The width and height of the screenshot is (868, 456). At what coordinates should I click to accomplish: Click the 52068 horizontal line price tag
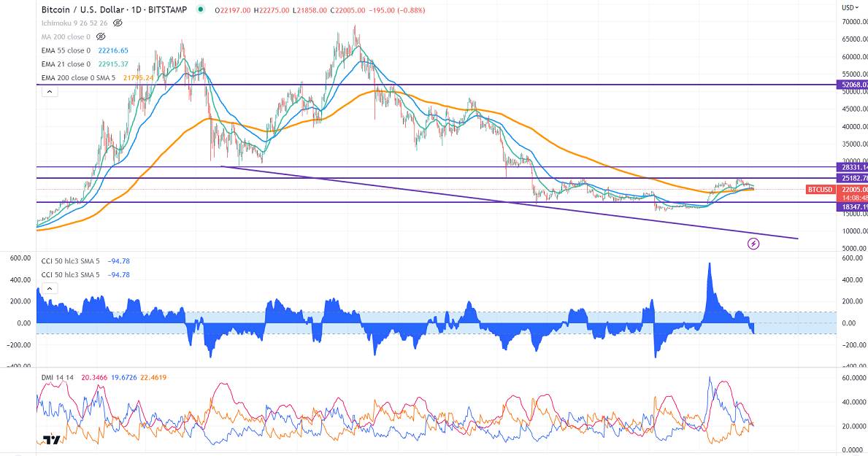click(x=851, y=85)
